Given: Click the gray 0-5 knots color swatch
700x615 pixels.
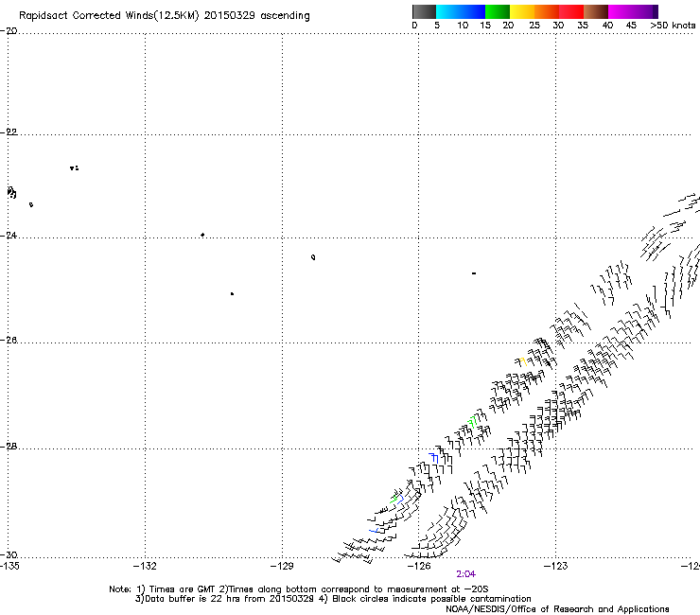Looking at the screenshot, I should click(x=424, y=11).
